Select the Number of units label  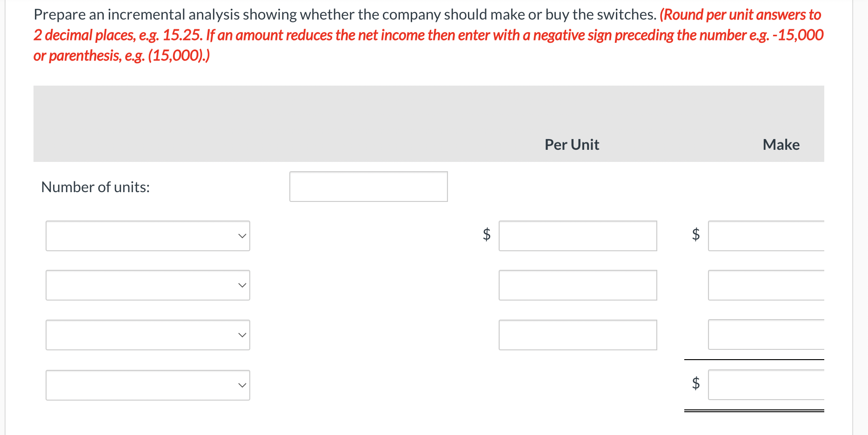95,187
